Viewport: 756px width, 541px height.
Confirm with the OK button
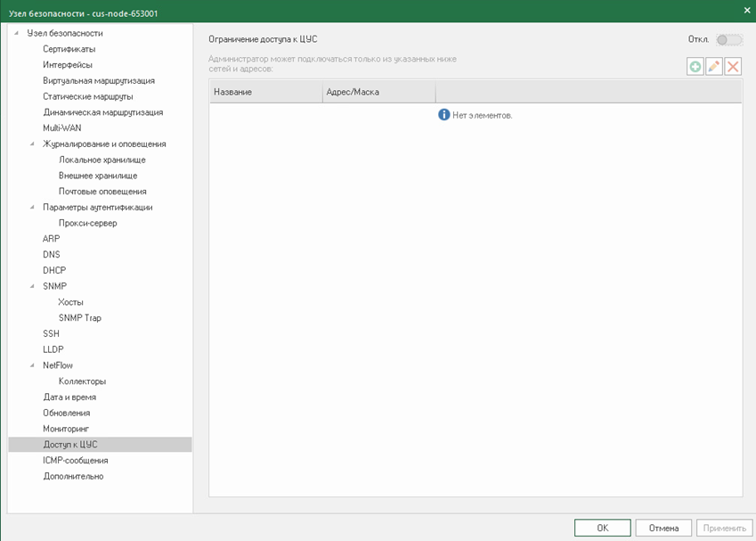[x=603, y=528]
